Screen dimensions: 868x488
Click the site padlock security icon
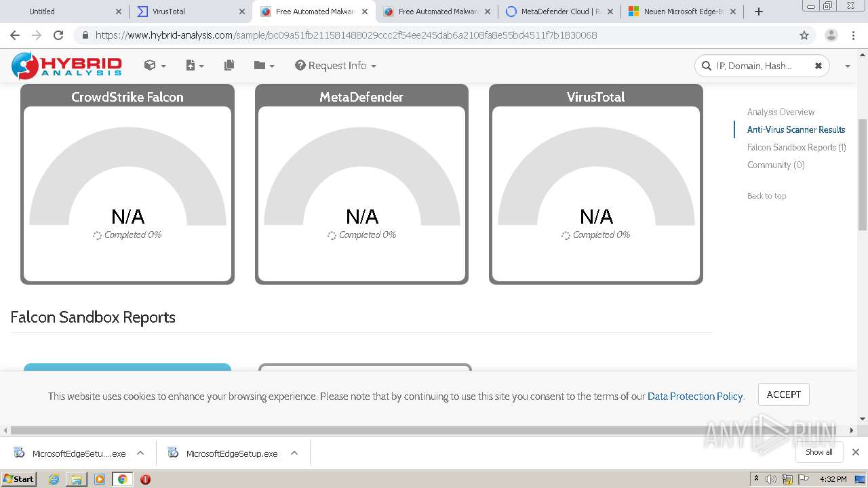click(x=85, y=35)
